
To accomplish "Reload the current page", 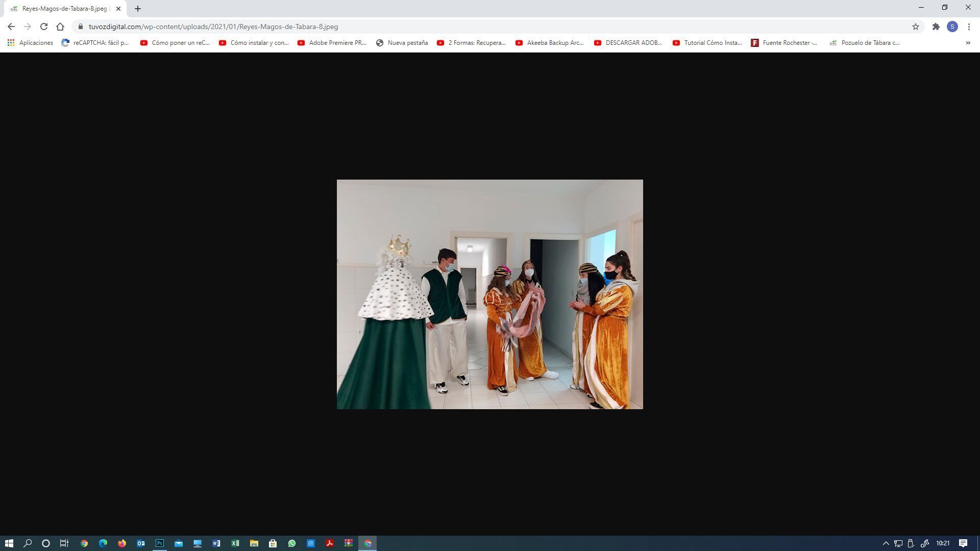I will coord(44,27).
